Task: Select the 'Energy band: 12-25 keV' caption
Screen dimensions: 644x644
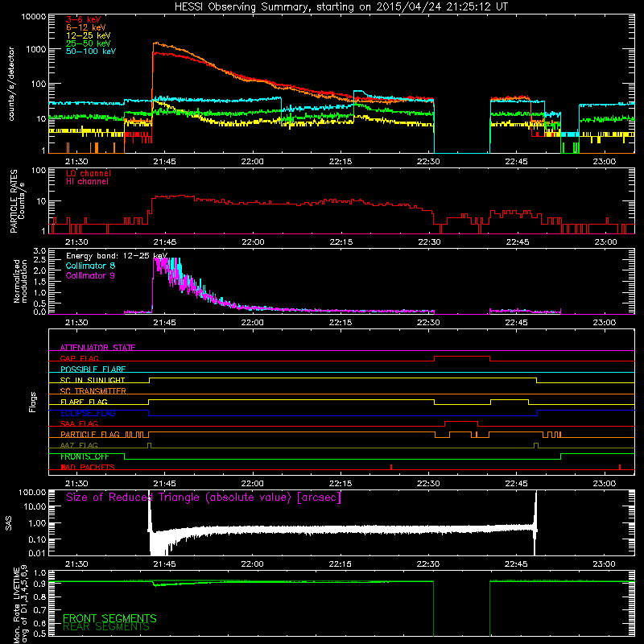Action: point(117,256)
